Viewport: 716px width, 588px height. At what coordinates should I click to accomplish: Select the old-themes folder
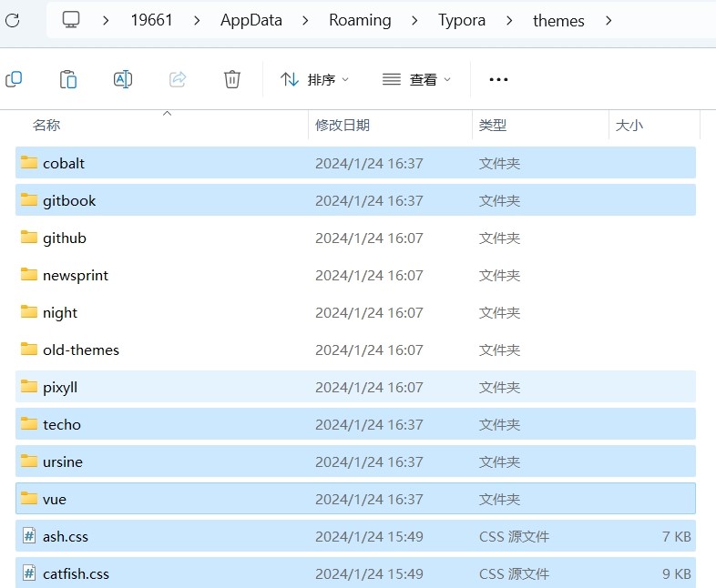coord(355,350)
